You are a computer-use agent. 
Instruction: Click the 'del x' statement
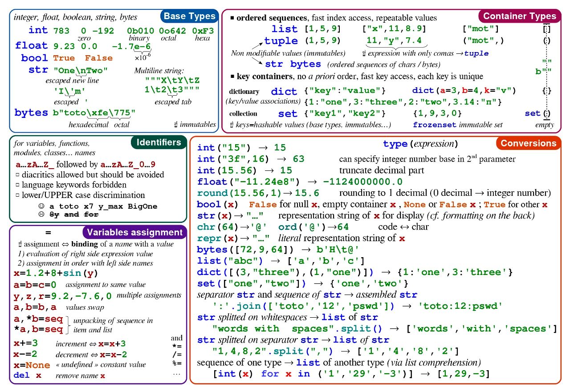pyautogui.click(x=28, y=376)
